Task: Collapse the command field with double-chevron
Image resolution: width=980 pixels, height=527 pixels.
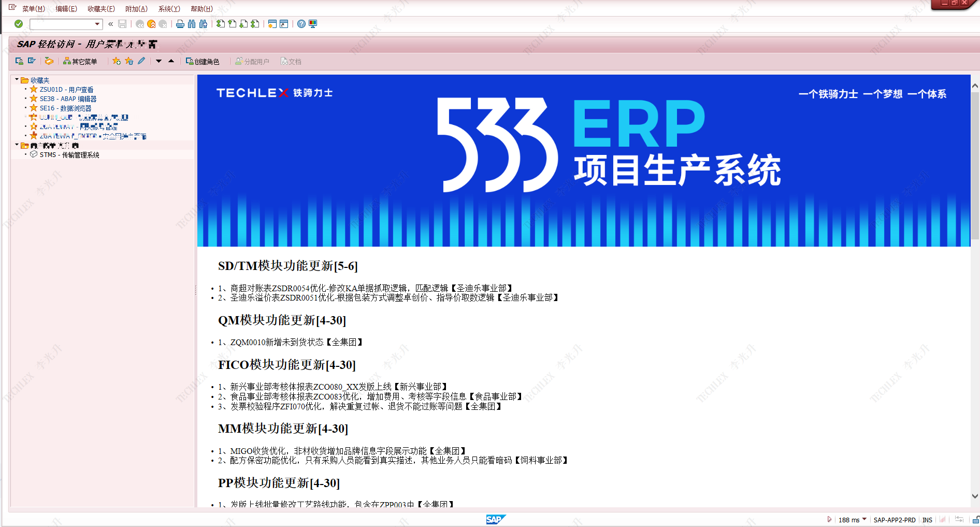Action: (110, 24)
